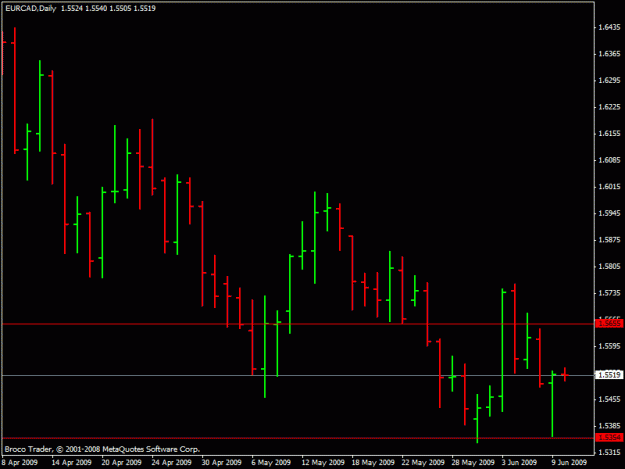Viewport: 625px width, 469px height.
Task: Click the 18 May 2009 date label
Action: 373,462
